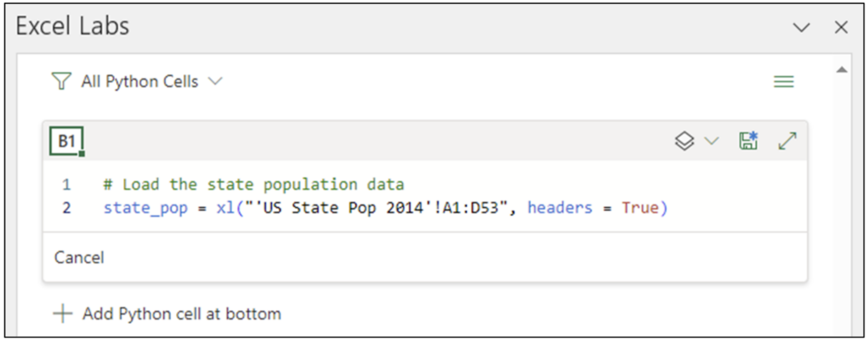Click the line number 2 in the gutter
Image resolution: width=868 pixels, height=343 pixels.
[x=66, y=207]
